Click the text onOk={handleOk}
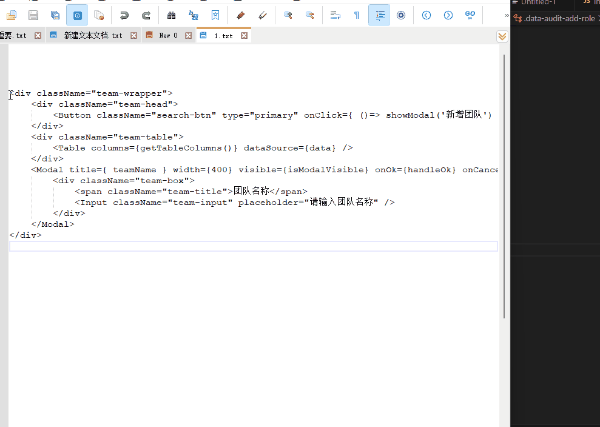The width and height of the screenshot is (600, 427). (x=415, y=169)
